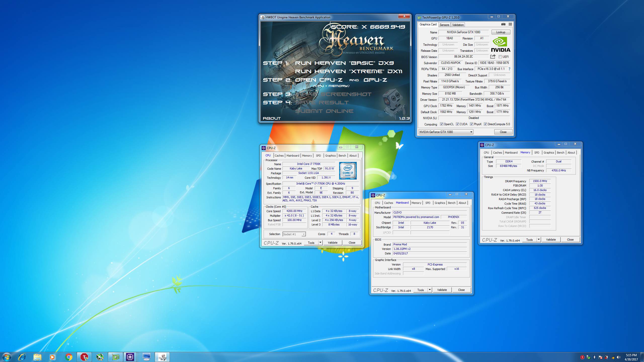644x362 pixels.
Task: Click Safely Remove Hardware tray icon
Action: pos(588,357)
